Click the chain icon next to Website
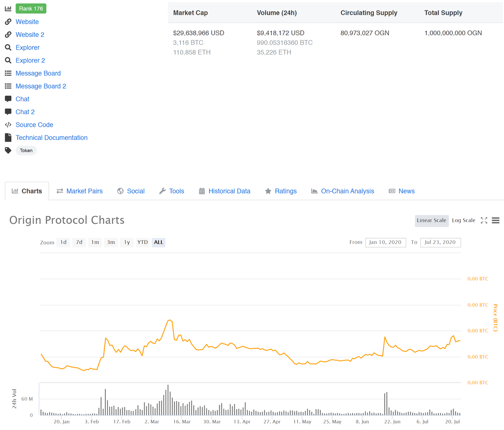The width and height of the screenshot is (504, 430). [8, 22]
